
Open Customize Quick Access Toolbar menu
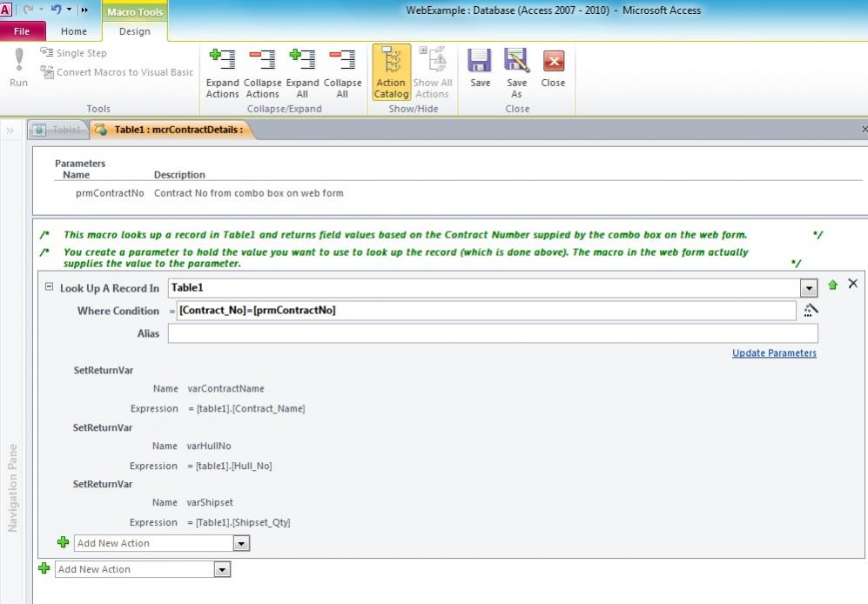coord(84,10)
